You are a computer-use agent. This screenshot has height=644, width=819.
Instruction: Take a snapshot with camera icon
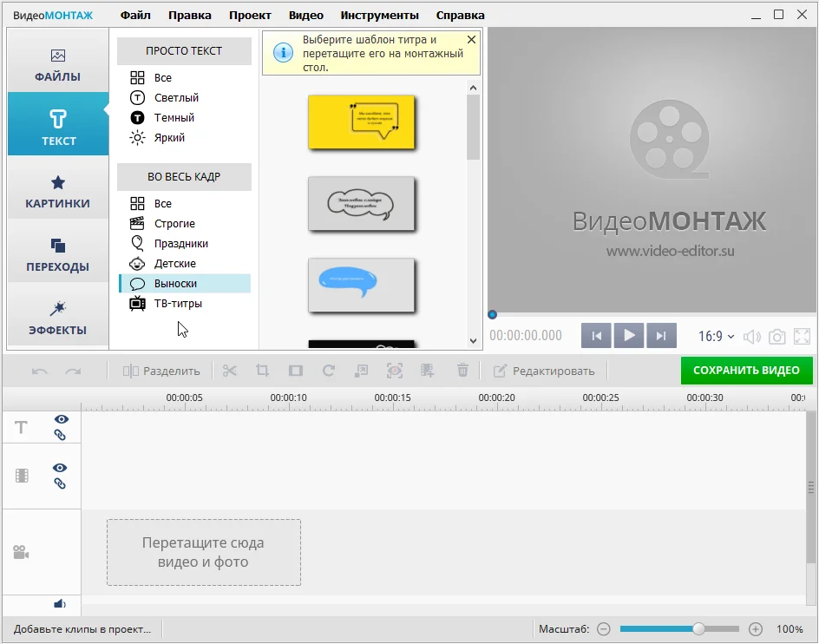(777, 337)
